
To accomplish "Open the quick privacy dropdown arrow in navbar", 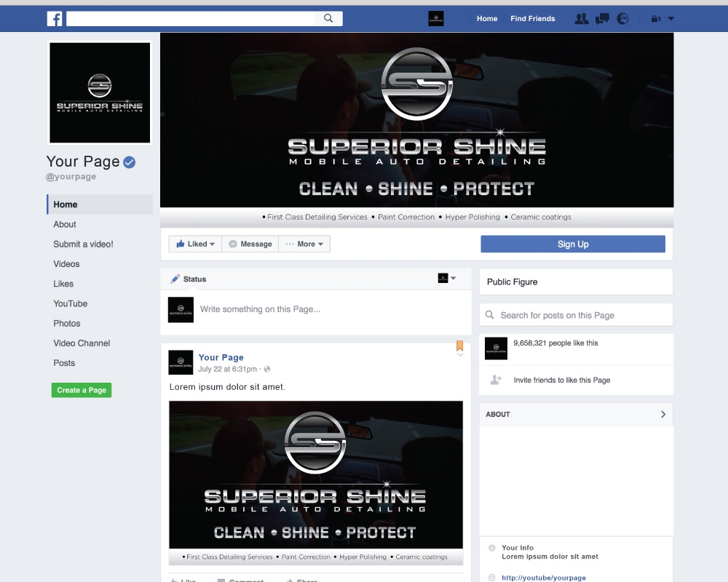I will (x=672, y=18).
